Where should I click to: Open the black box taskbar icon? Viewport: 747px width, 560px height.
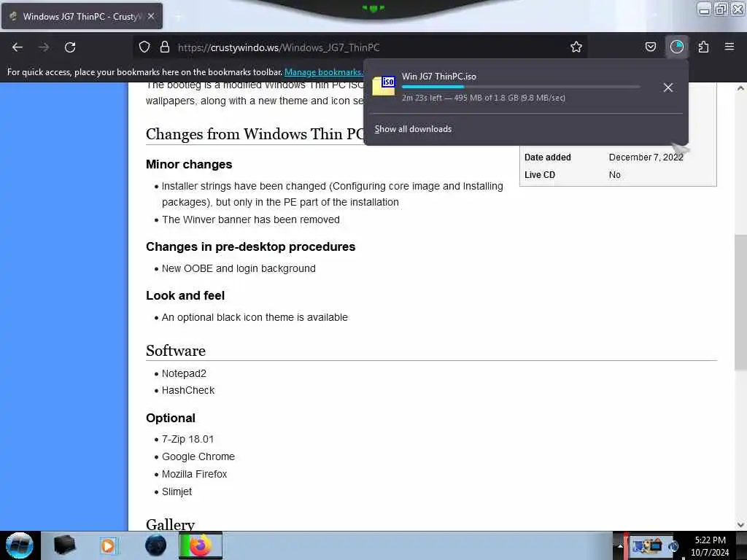tap(64, 545)
